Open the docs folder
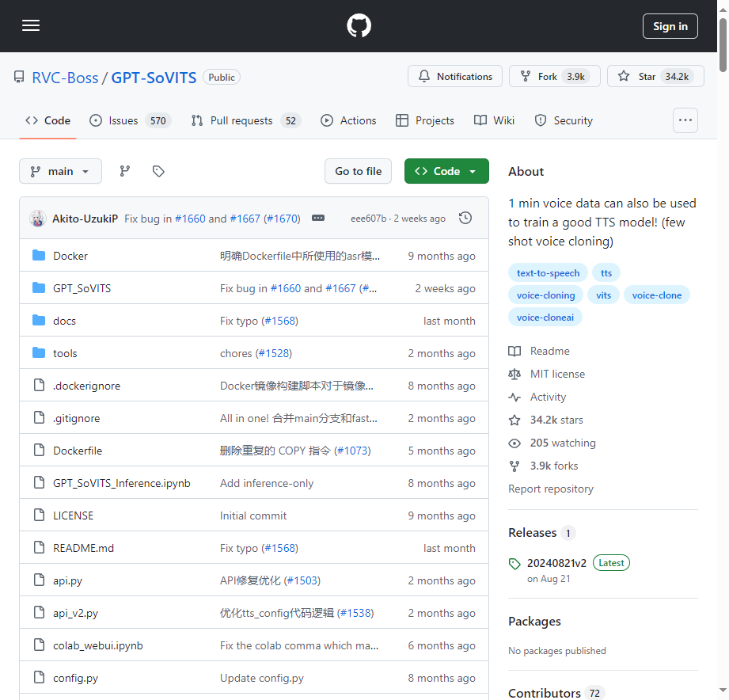Screen dimensions: 729x700 (x=64, y=321)
